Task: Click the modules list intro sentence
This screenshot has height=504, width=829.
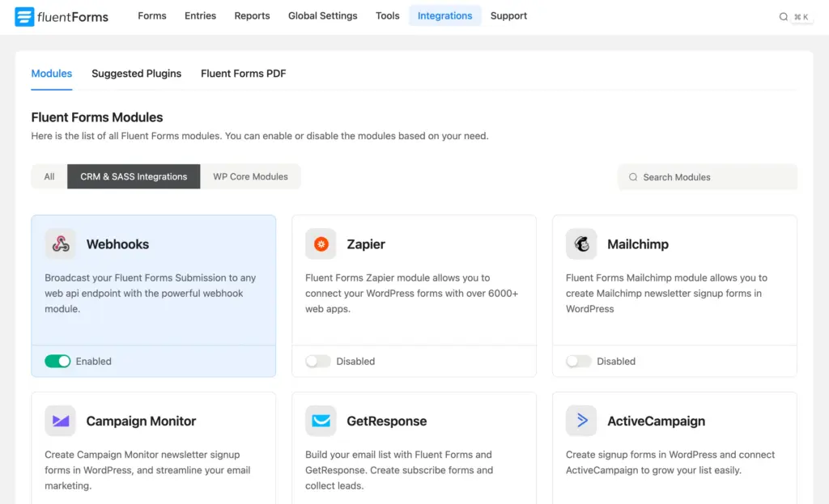Action: click(260, 136)
